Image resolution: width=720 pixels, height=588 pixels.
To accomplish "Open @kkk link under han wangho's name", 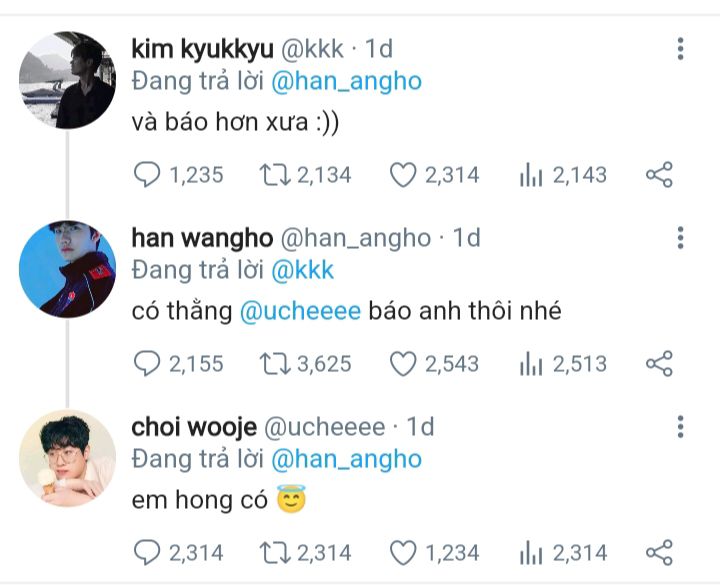I will click(x=302, y=270).
